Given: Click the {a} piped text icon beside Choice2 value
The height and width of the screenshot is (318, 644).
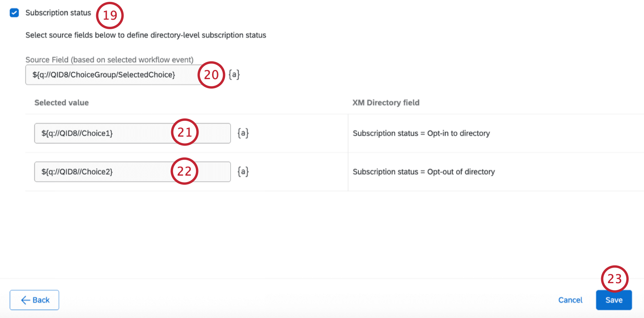Looking at the screenshot, I should (243, 171).
